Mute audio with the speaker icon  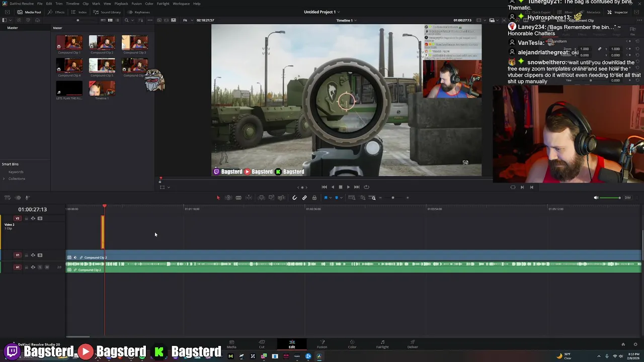596,198
